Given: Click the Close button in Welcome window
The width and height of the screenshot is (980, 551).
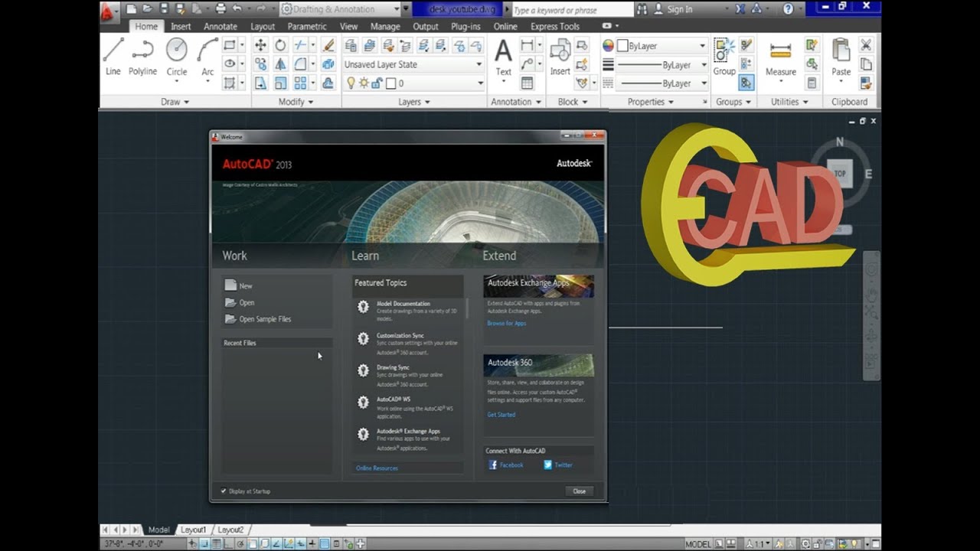Looking at the screenshot, I should [579, 491].
